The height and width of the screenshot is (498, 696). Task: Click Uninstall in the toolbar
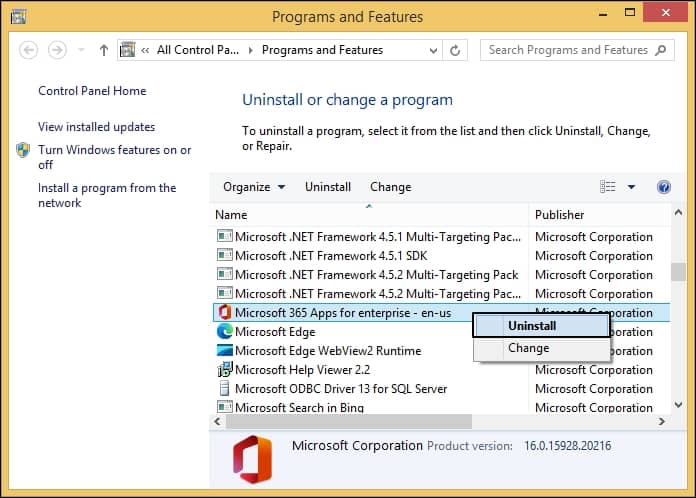[328, 187]
